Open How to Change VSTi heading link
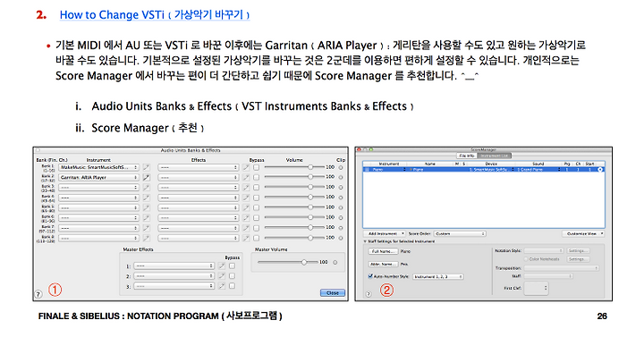 coord(155,15)
